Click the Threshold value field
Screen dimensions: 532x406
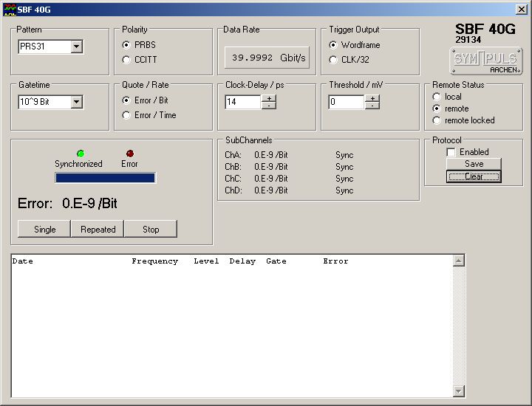(x=347, y=102)
